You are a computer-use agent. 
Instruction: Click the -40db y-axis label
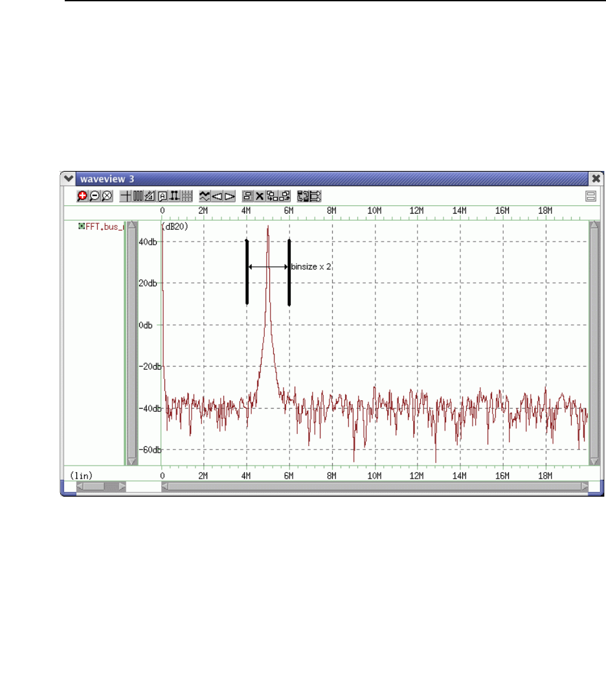click(150, 408)
